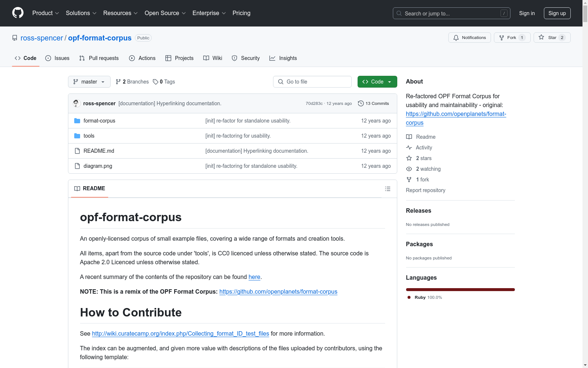Click the repository book icon beside ross-spencer
Image resolution: width=588 pixels, height=368 pixels.
click(x=15, y=38)
